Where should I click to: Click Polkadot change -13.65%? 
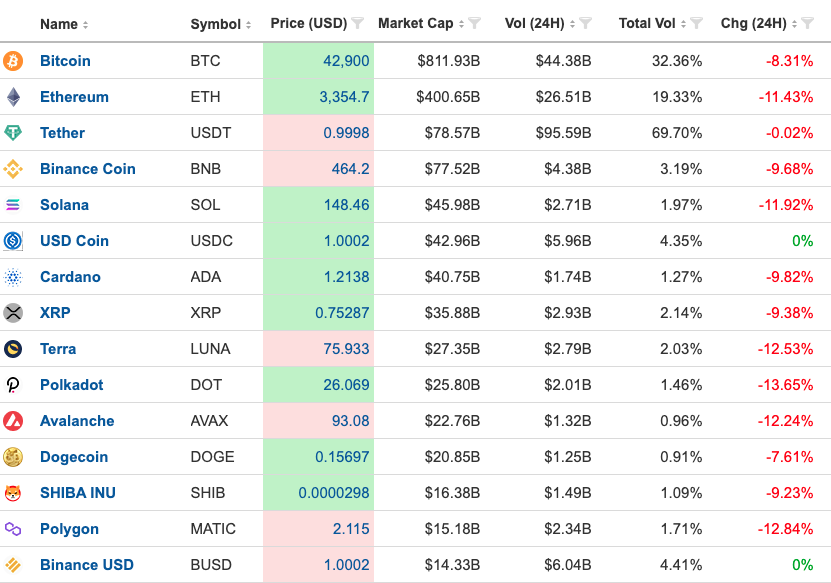785,385
